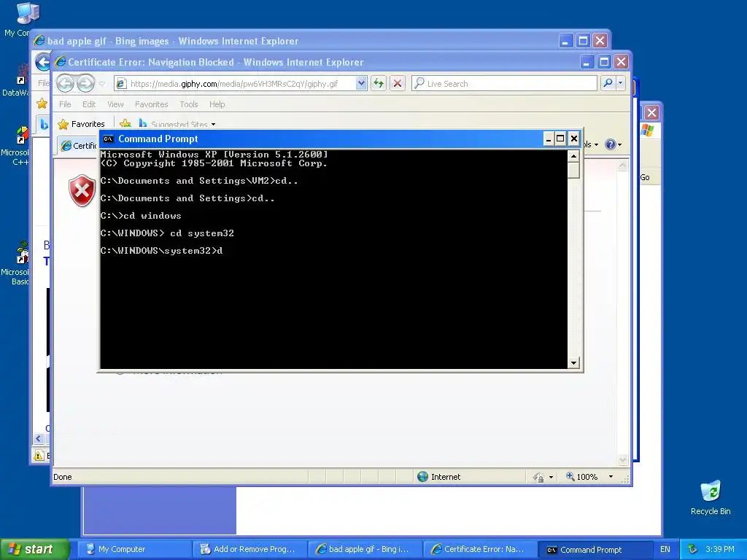Click the system tray hardware icon

pyautogui.click(x=693, y=549)
